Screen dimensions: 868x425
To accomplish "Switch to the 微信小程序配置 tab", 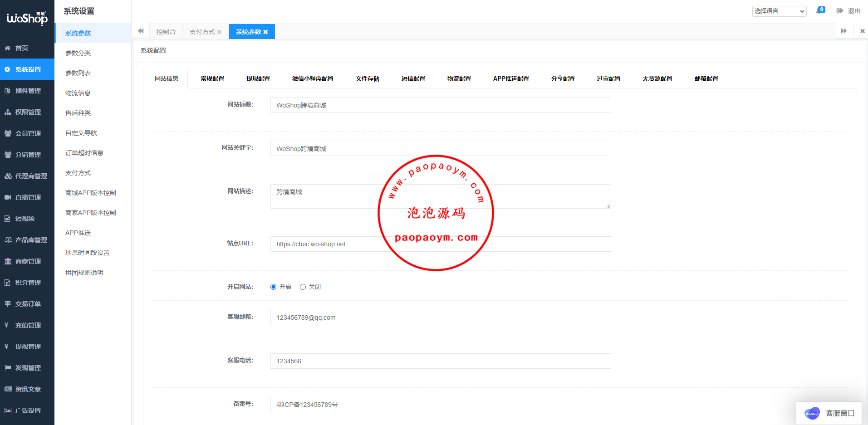I will click(x=313, y=78).
